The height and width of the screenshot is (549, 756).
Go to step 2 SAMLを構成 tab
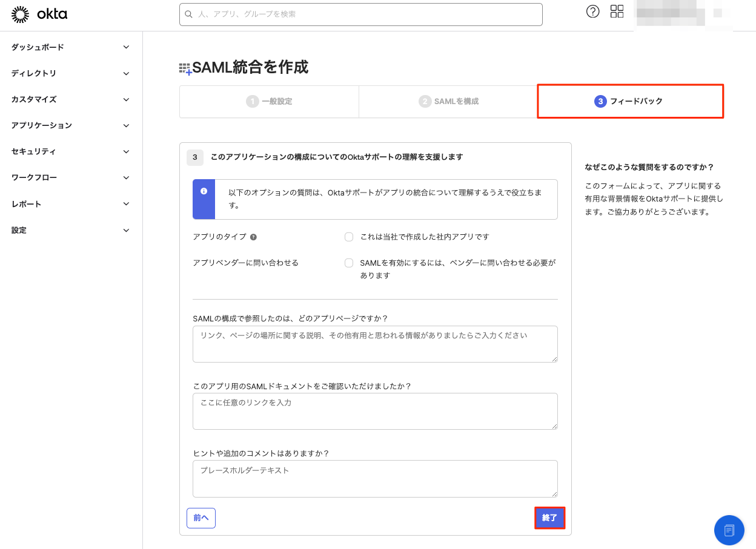coord(448,101)
